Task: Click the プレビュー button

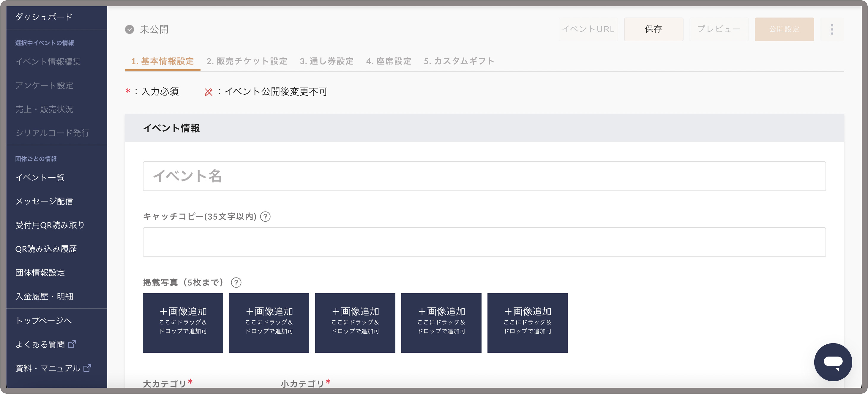Action: (x=719, y=29)
